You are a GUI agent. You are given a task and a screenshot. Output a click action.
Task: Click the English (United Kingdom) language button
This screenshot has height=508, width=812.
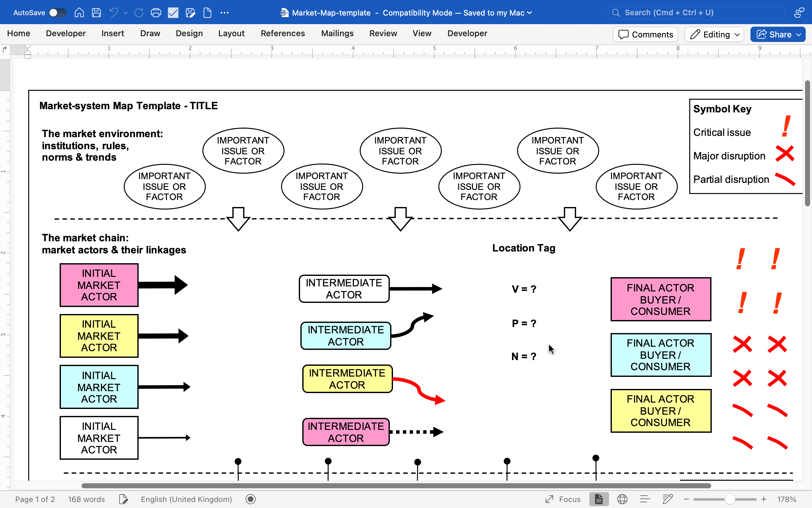pyautogui.click(x=186, y=499)
